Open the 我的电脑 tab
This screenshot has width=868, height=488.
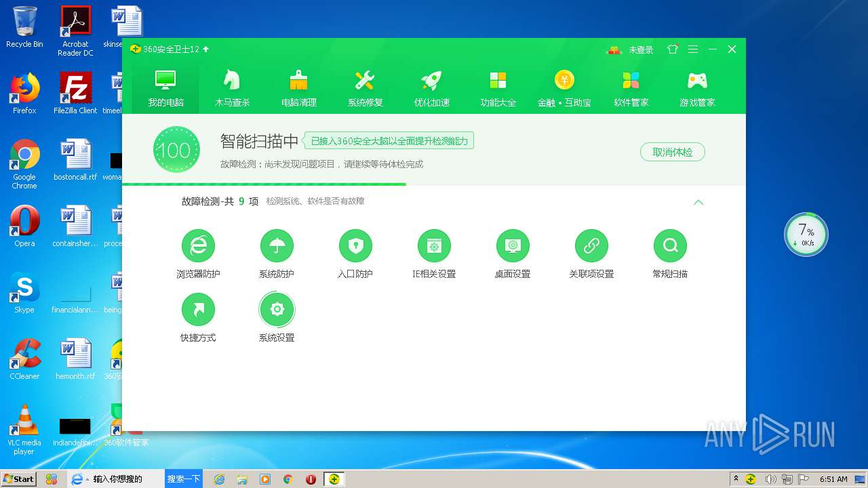[165, 88]
